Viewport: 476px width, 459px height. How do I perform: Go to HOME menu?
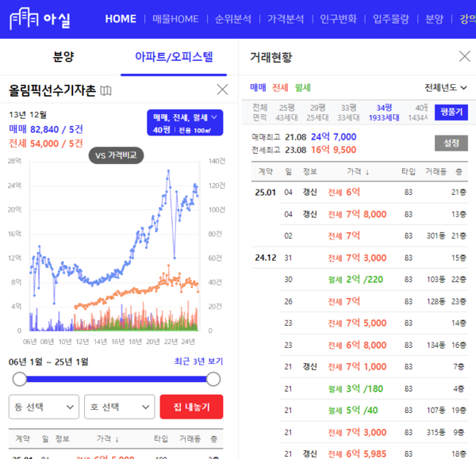121,19
